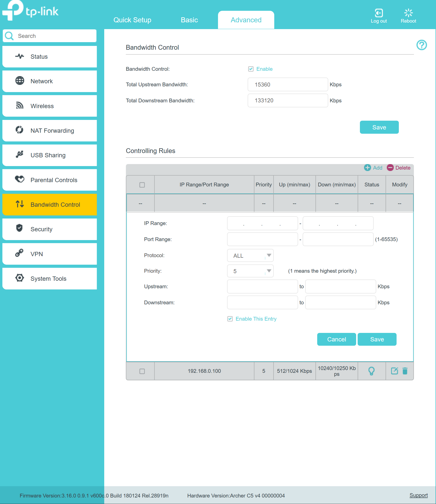
Task: Click the Total Upstream Bandwidth field
Action: coord(288,85)
